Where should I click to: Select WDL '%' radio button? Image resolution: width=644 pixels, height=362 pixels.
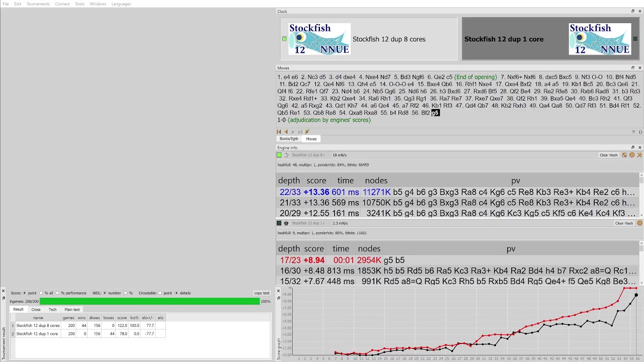click(x=126, y=293)
